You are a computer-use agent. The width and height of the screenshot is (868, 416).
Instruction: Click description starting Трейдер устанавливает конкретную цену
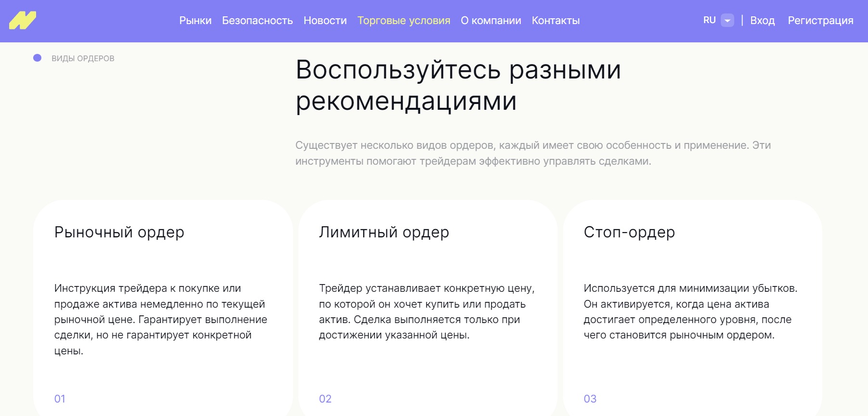pyautogui.click(x=427, y=312)
